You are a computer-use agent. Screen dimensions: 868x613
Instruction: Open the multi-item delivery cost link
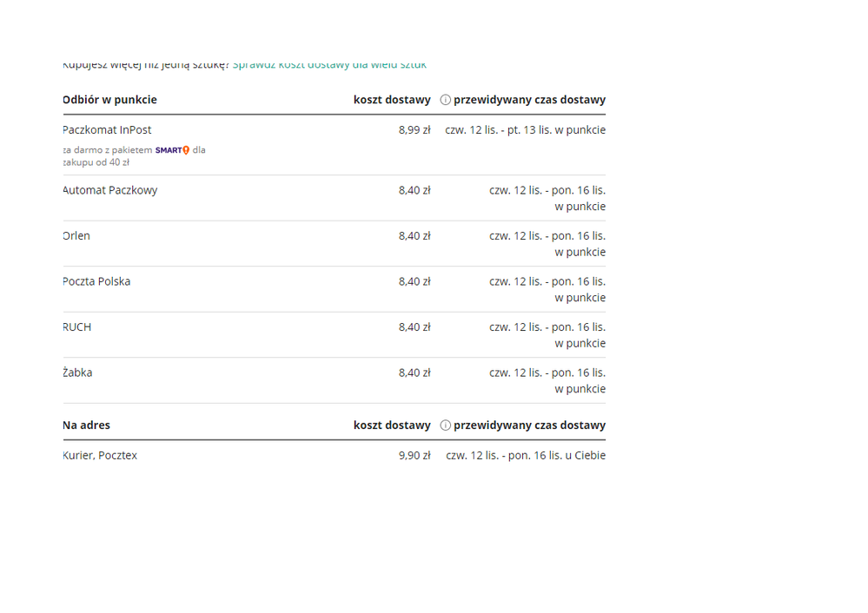pos(329,65)
